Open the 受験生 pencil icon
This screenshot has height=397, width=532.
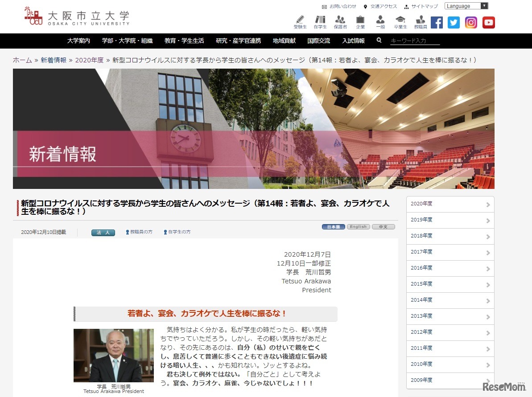(x=300, y=22)
